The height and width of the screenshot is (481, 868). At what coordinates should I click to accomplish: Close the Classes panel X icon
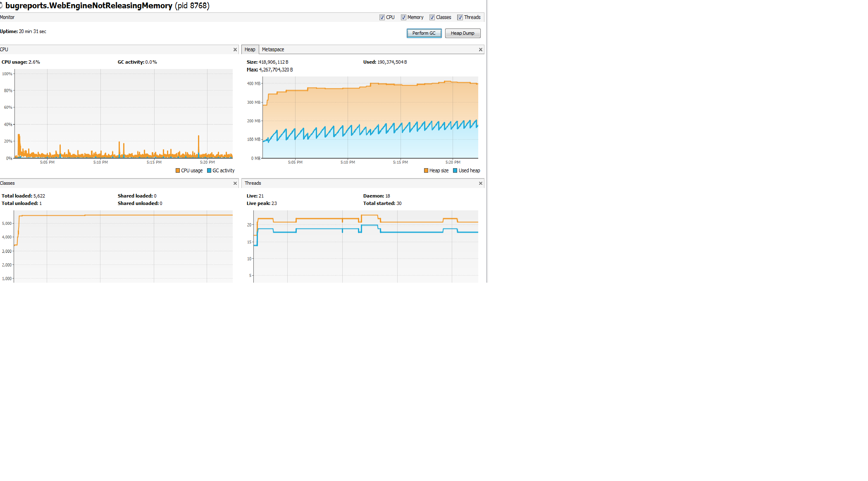pyautogui.click(x=235, y=183)
